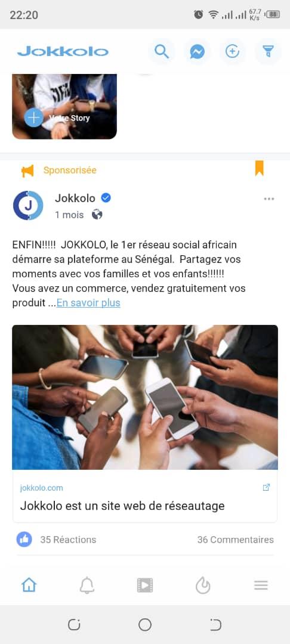Open the feed filter funnel icon

(x=268, y=51)
